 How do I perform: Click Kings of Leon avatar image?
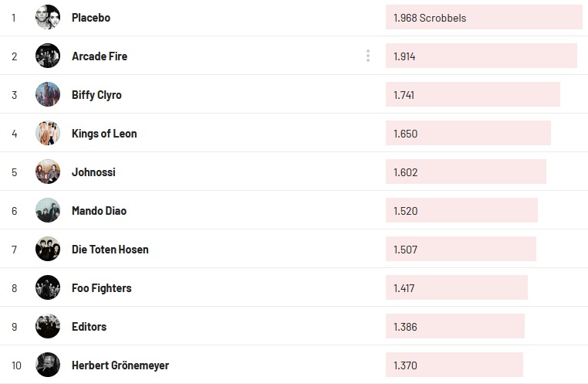point(48,133)
